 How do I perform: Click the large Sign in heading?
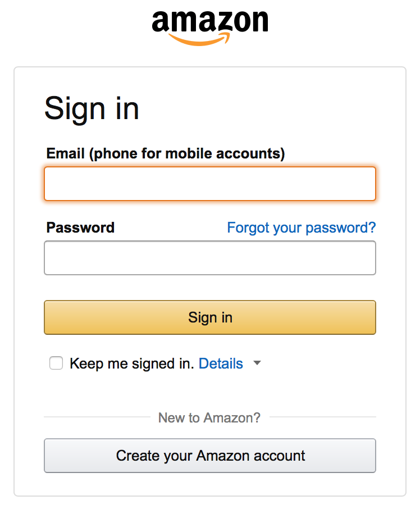[x=92, y=108]
